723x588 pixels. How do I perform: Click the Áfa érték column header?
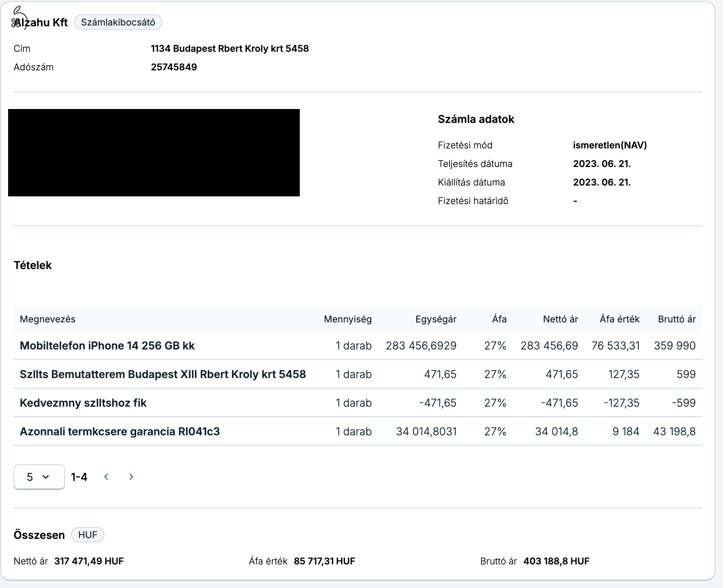(x=620, y=319)
